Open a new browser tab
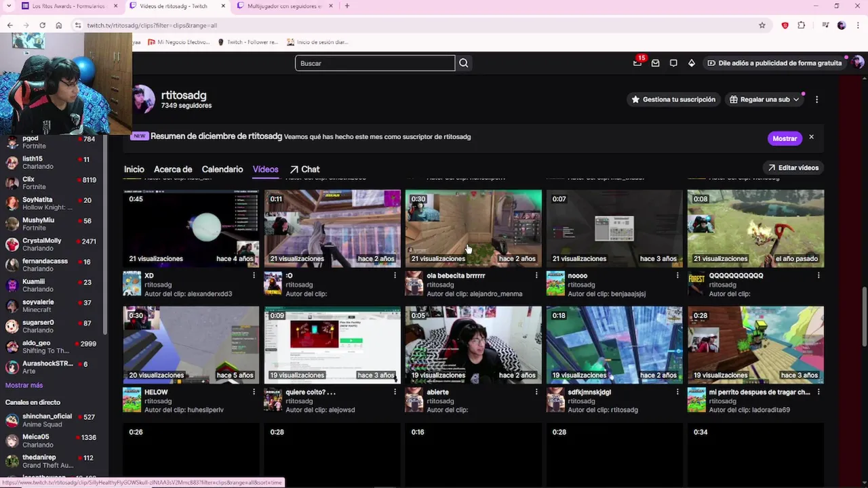Viewport: 868px width, 488px height. pos(347,6)
